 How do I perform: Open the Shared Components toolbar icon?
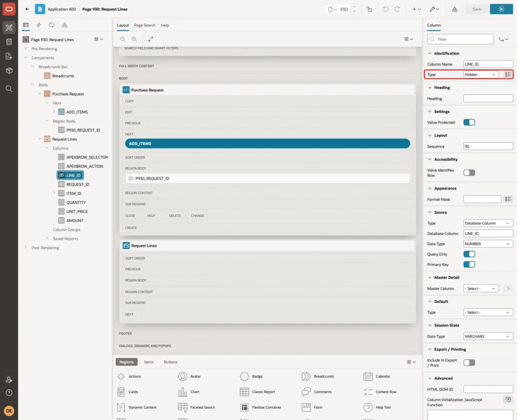pos(455,9)
